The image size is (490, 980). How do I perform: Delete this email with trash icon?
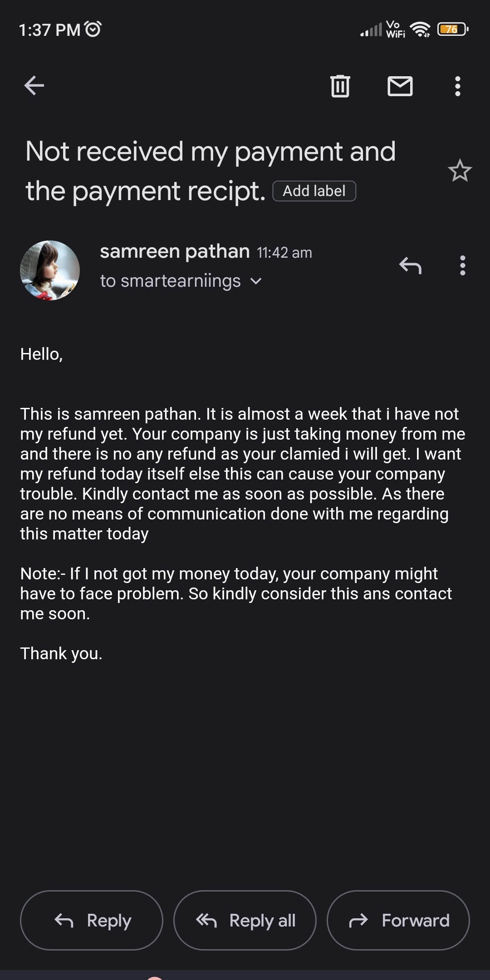pos(340,86)
